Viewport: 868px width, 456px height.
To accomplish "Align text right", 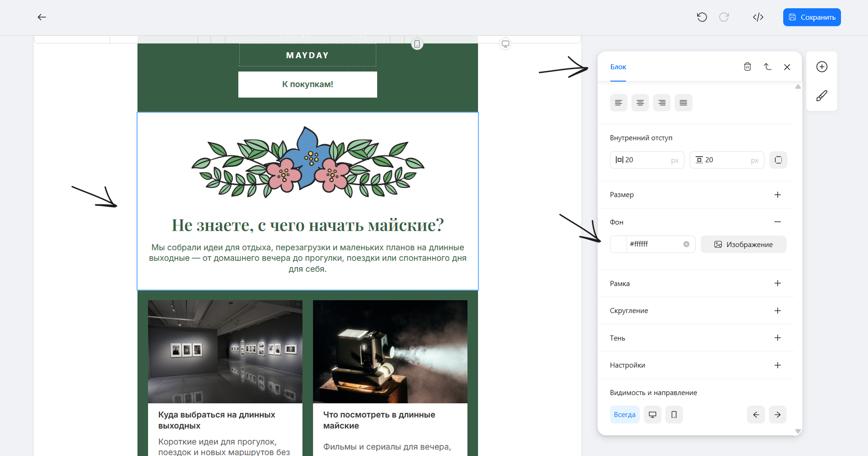I will 662,103.
